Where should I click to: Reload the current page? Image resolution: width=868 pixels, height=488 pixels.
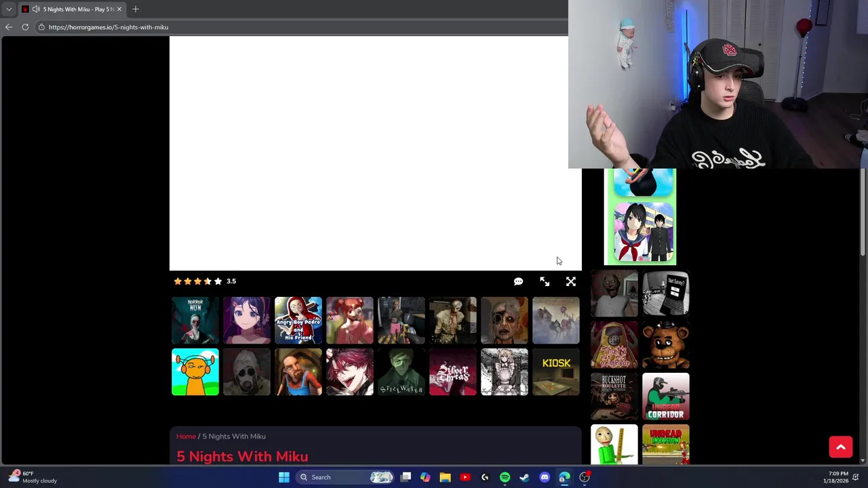[x=25, y=27]
